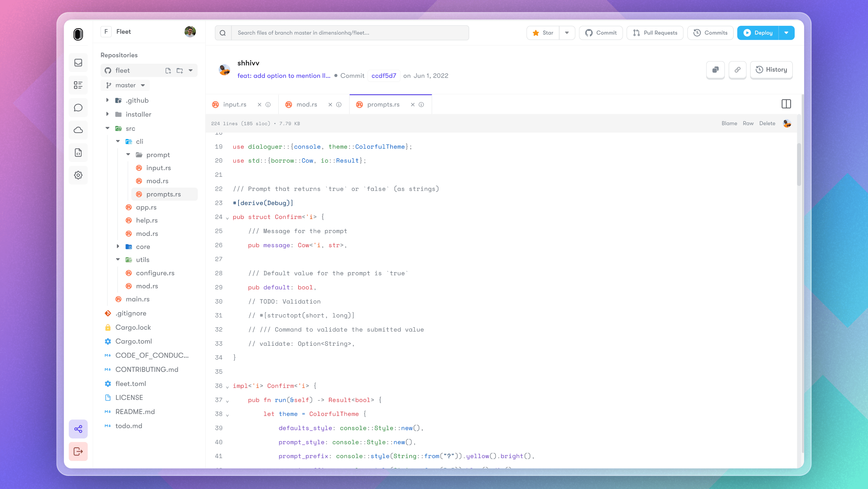Toggle split editor view
868x489 pixels.
point(786,104)
